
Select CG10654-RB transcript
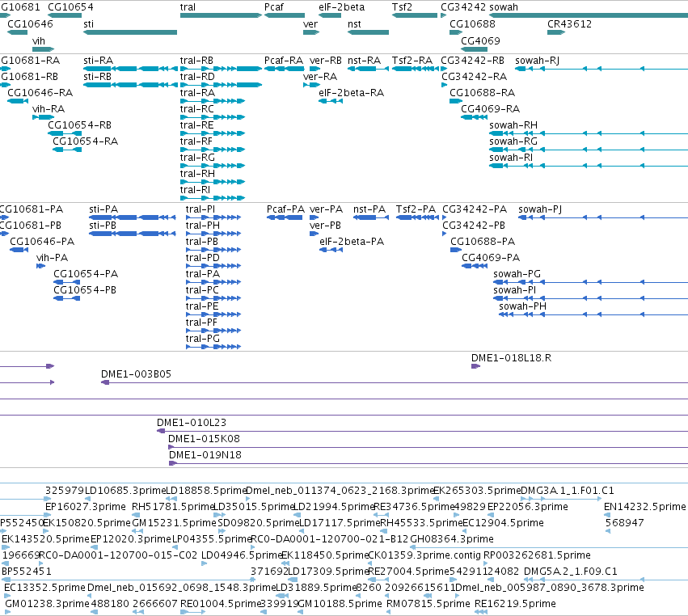tap(65, 133)
